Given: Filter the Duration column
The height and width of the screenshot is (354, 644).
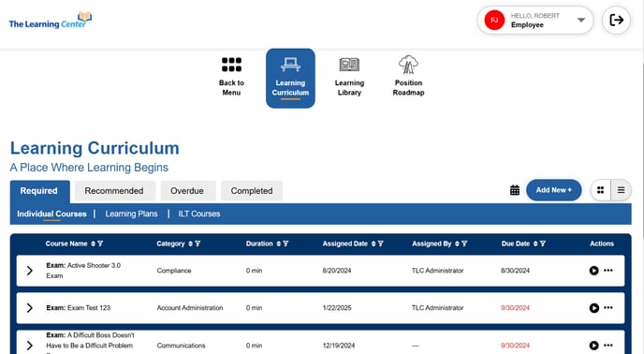Looking at the screenshot, I should [285, 243].
